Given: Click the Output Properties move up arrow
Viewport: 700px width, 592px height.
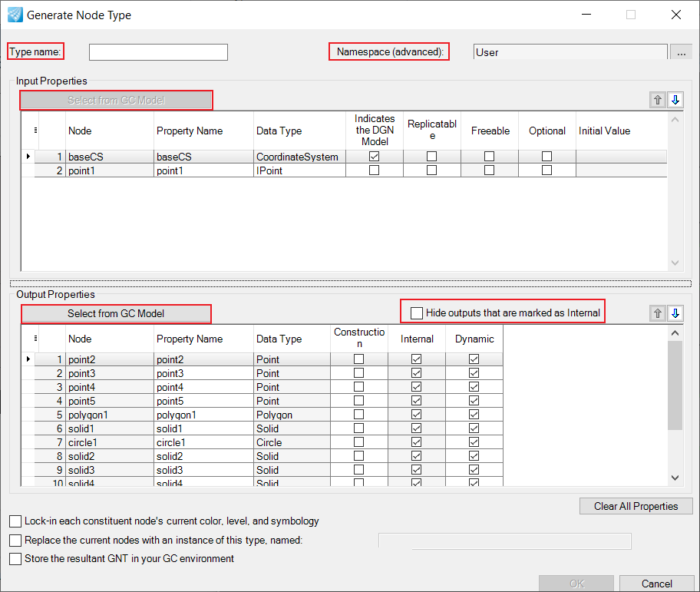Looking at the screenshot, I should [x=658, y=313].
